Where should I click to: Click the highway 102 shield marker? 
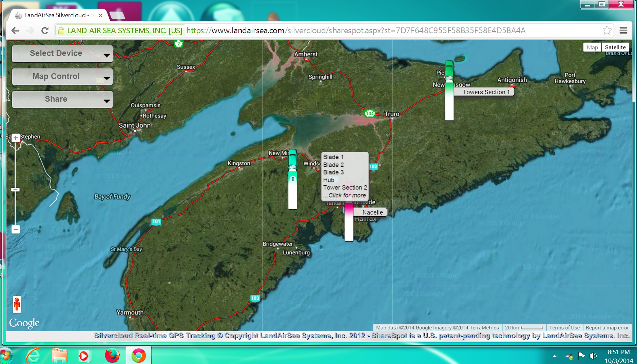[373, 166]
